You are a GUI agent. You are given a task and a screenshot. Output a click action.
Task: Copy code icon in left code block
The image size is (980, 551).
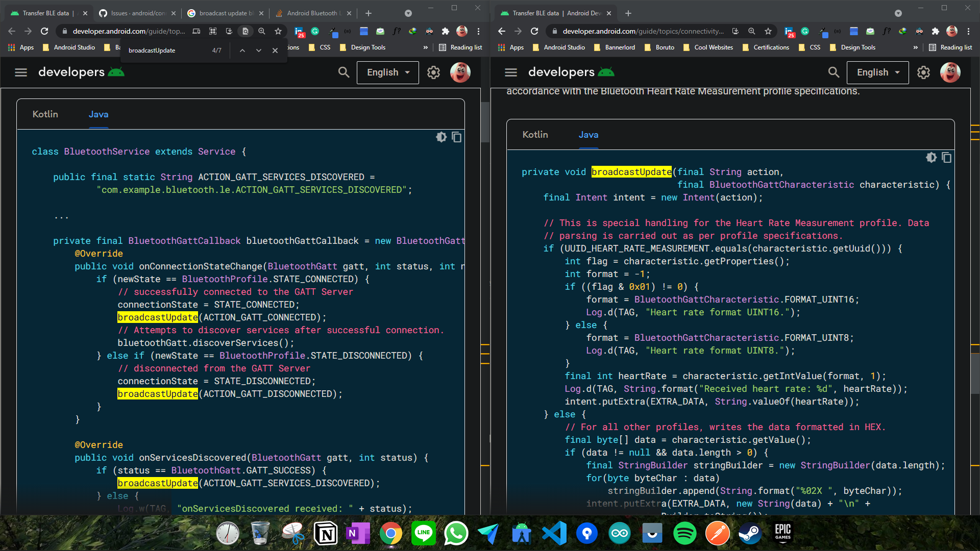[x=457, y=137]
